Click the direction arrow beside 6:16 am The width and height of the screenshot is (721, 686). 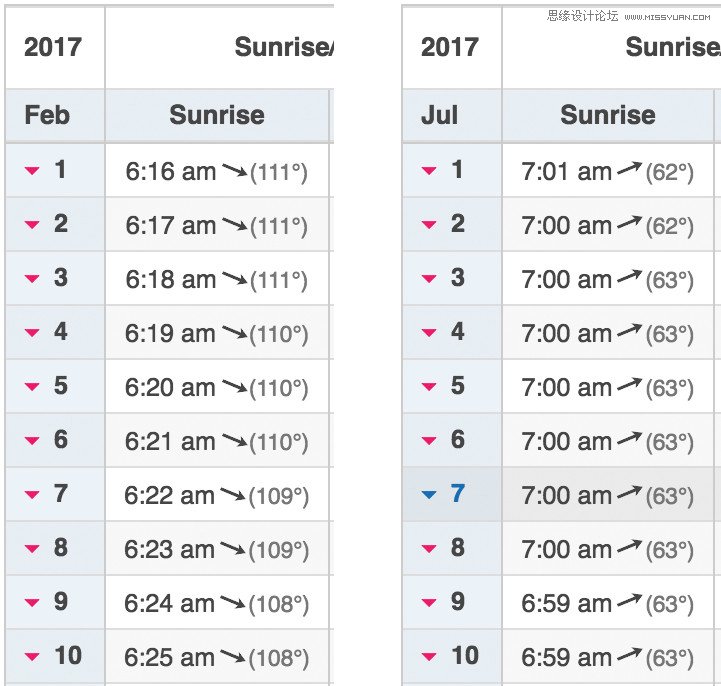235,171
